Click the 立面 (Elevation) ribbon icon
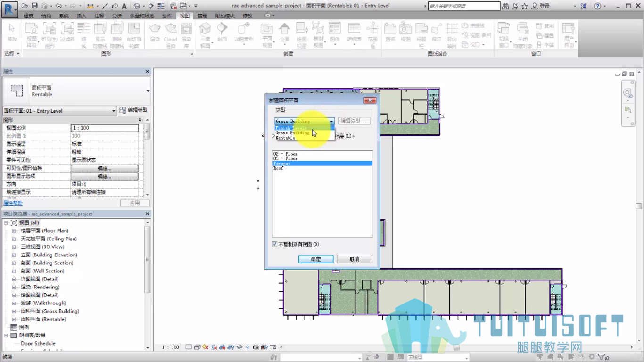Image resolution: width=644 pixels, height=362 pixels. click(284, 34)
